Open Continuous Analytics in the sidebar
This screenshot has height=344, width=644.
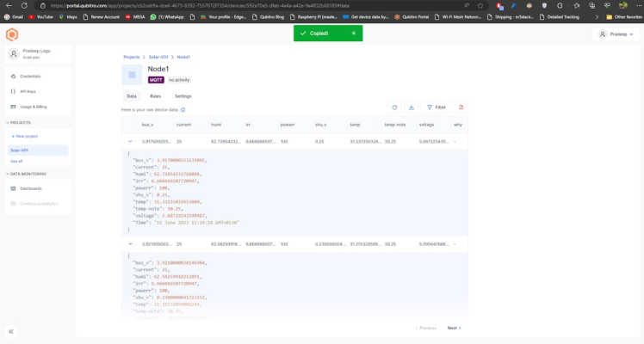tap(39, 204)
